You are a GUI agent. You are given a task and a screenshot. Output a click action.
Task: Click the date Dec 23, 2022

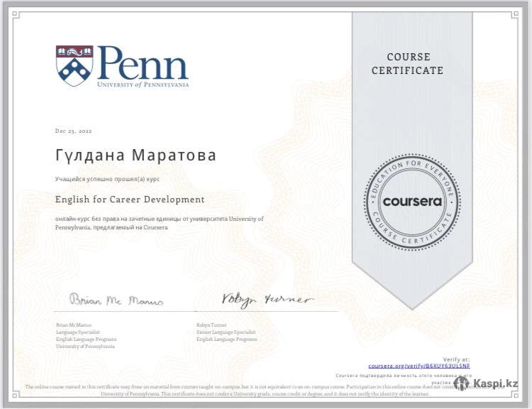click(73, 131)
